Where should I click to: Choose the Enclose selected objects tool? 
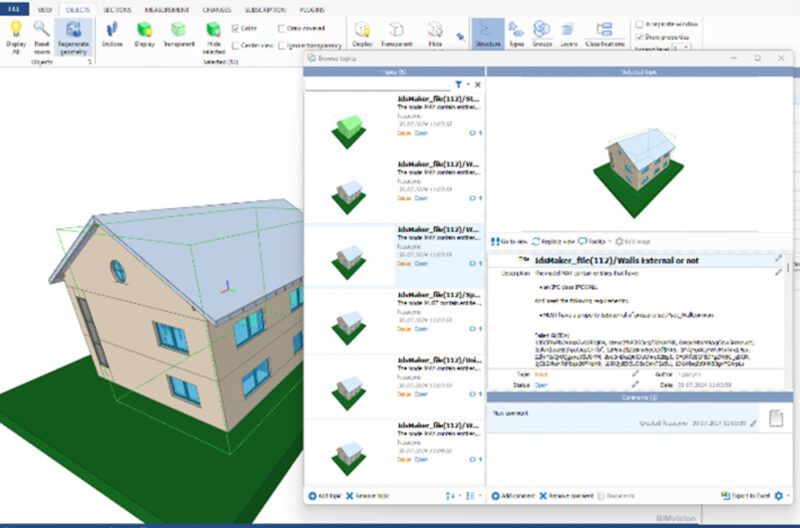point(112,35)
